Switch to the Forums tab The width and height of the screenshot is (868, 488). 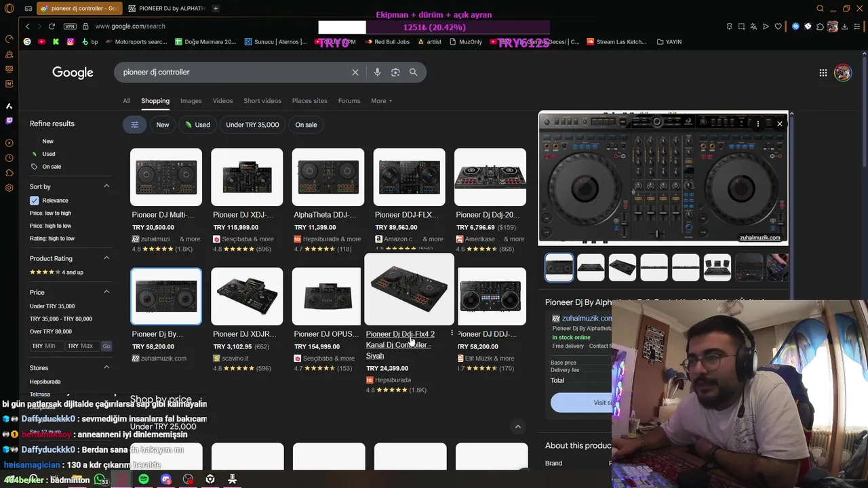349,101
